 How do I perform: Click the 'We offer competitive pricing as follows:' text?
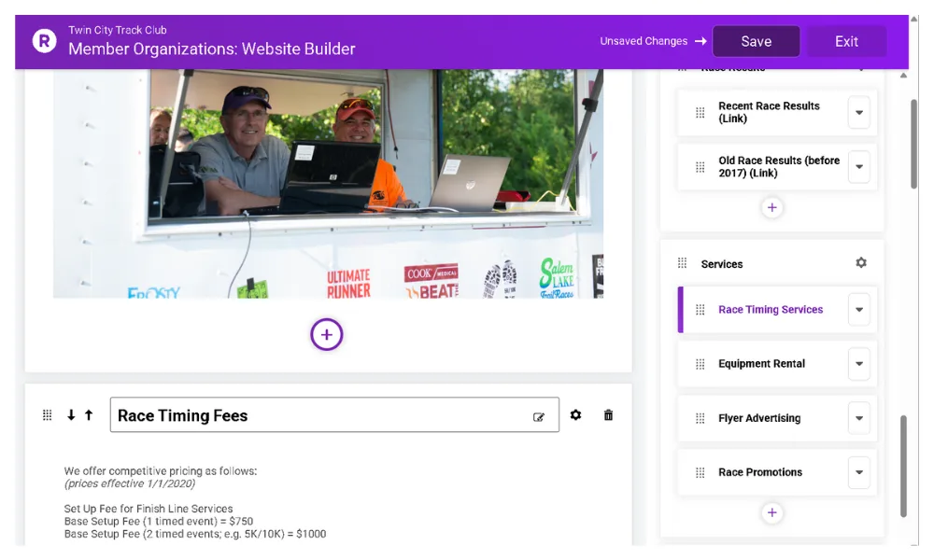pyautogui.click(x=161, y=470)
